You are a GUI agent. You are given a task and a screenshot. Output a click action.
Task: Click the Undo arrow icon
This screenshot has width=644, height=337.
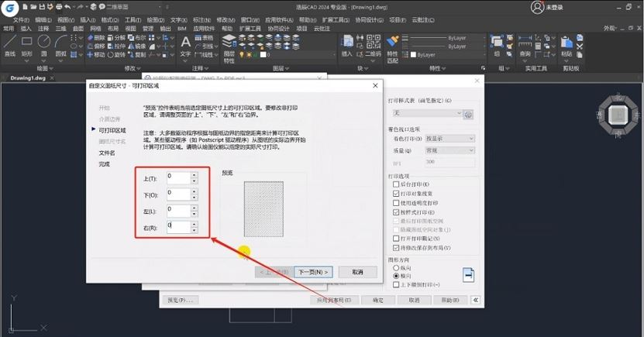[67, 7]
